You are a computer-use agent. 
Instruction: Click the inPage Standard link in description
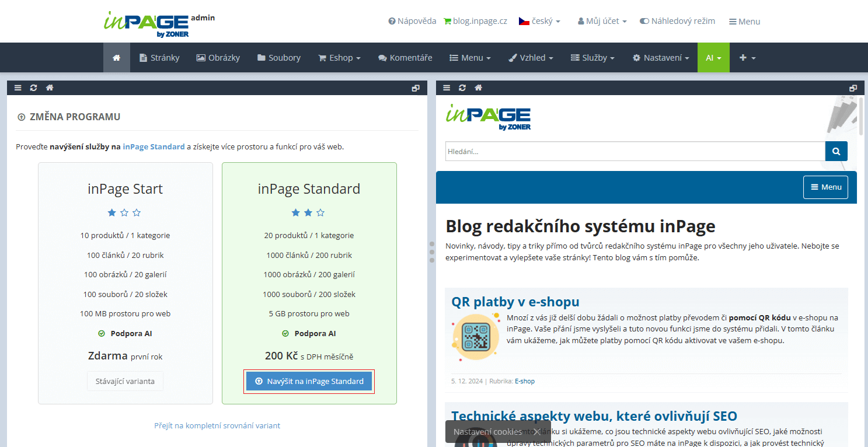pos(154,146)
